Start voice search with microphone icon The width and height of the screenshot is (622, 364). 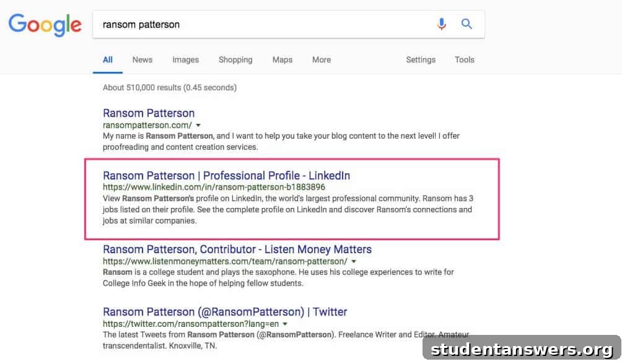(442, 24)
